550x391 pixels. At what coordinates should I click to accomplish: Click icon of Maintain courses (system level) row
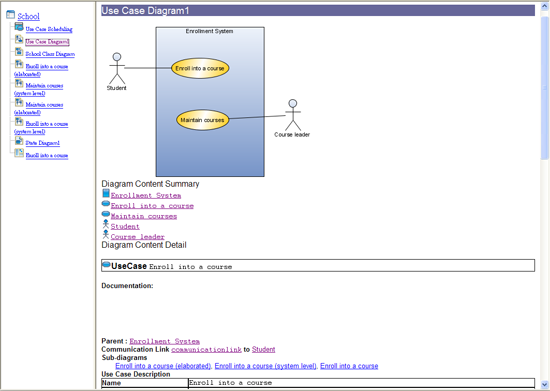coord(19,83)
